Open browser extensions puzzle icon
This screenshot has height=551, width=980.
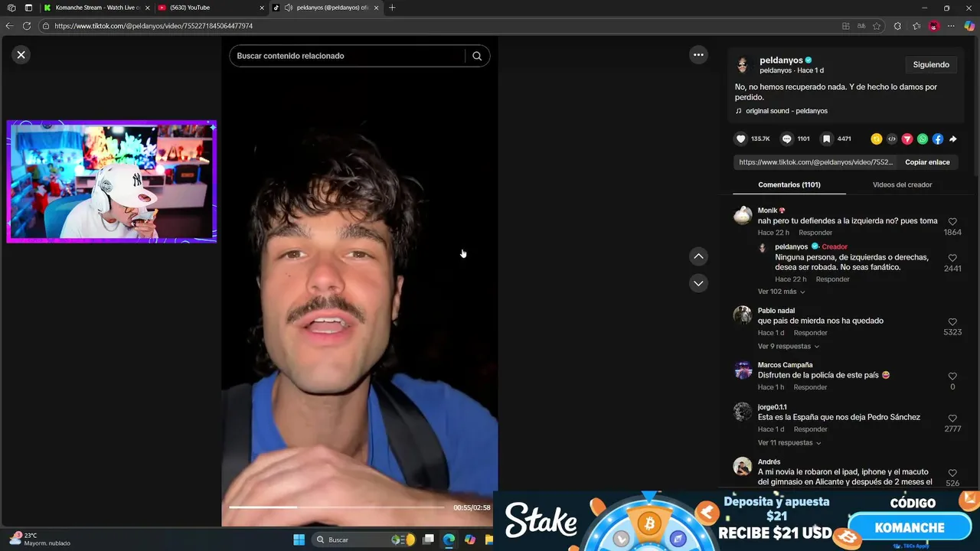pyautogui.click(x=897, y=26)
